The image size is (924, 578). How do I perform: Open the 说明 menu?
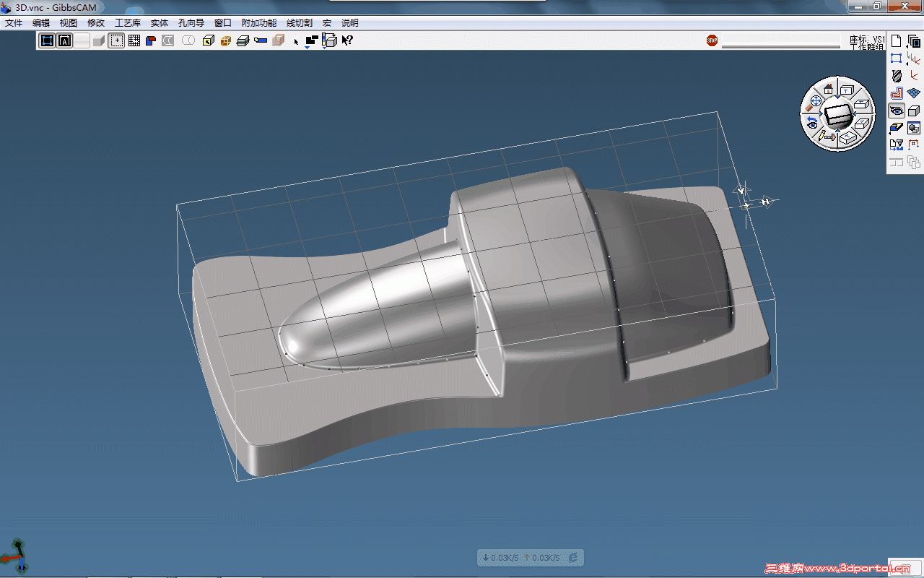coord(350,23)
